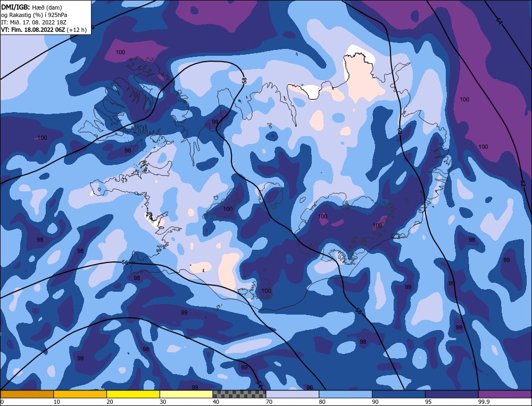The width and height of the screenshot is (532, 406).
Task: Click the 'DMI/IGB: Hæð (dam)' title line
Action: 31,7
